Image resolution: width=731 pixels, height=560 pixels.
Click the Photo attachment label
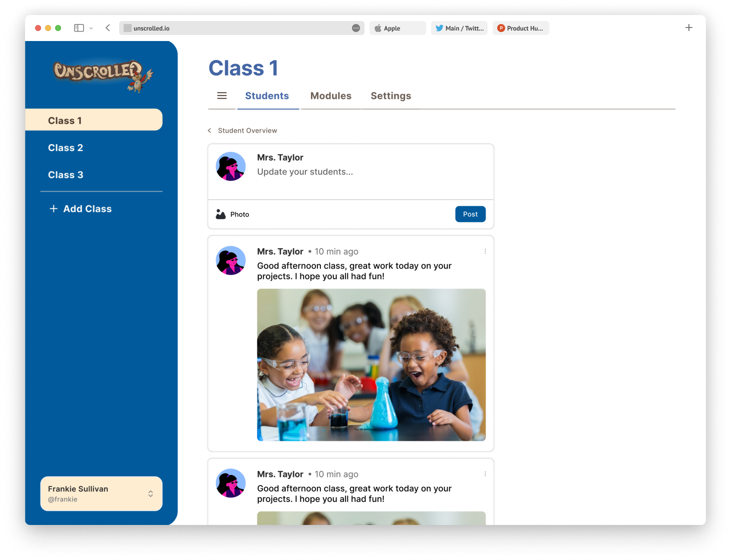coord(239,214)
